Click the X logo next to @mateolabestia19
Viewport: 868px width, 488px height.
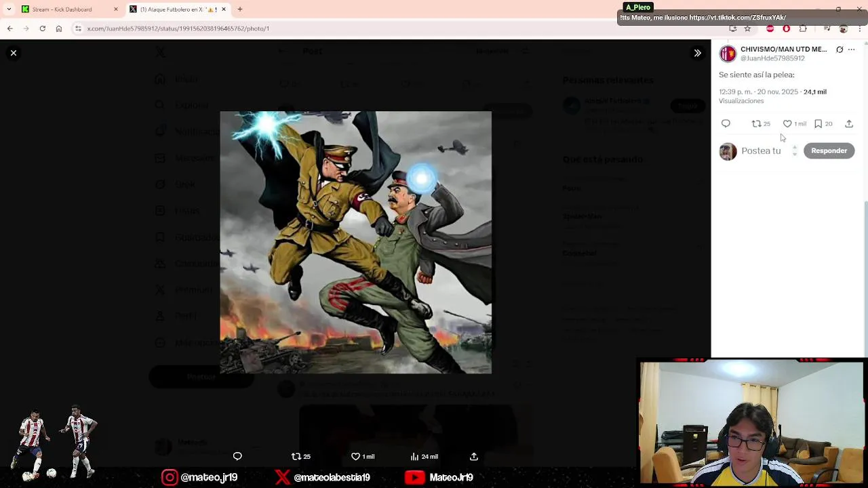click(282, 477)
